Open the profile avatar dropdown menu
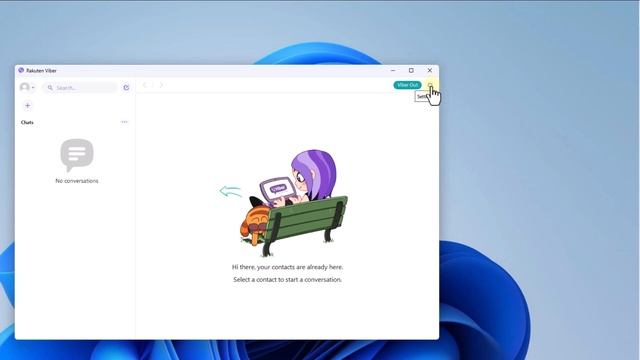 point(27,87)
